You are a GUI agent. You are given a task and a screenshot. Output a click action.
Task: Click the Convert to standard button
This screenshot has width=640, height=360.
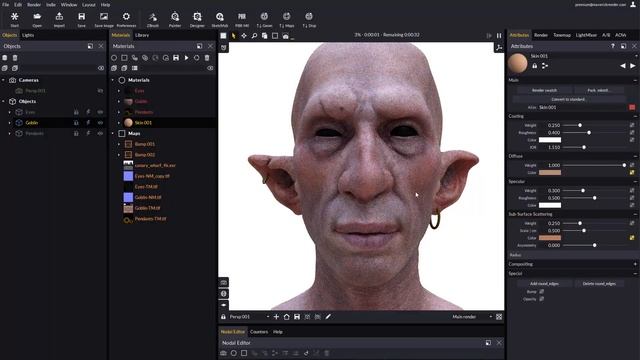pyautogui.click(x=569, y=99)
